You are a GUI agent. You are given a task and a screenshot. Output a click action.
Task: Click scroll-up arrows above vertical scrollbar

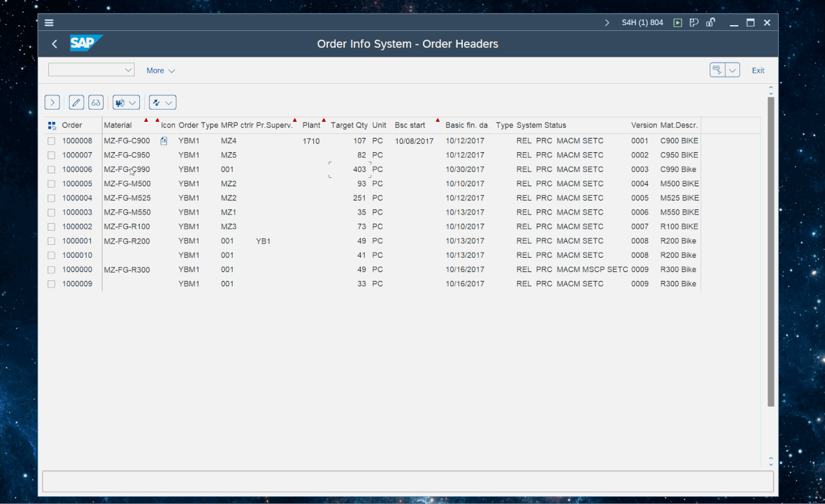click(771, 90)
